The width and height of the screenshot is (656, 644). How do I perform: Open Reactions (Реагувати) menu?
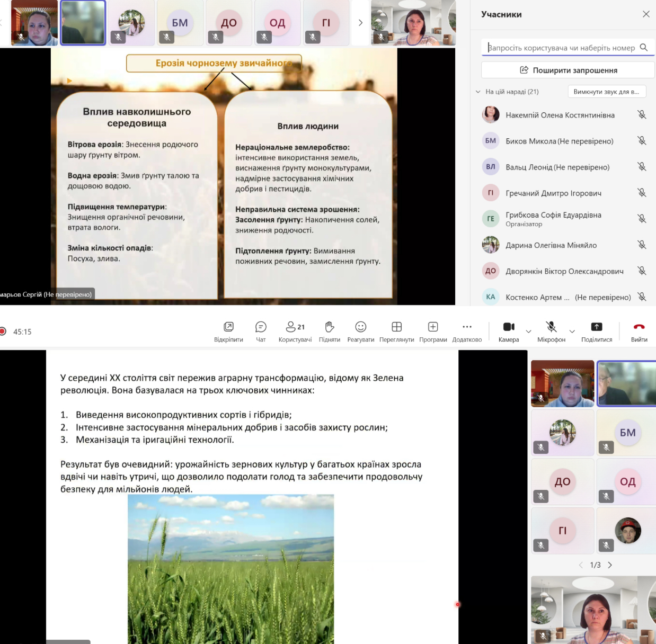click(360, 327)
